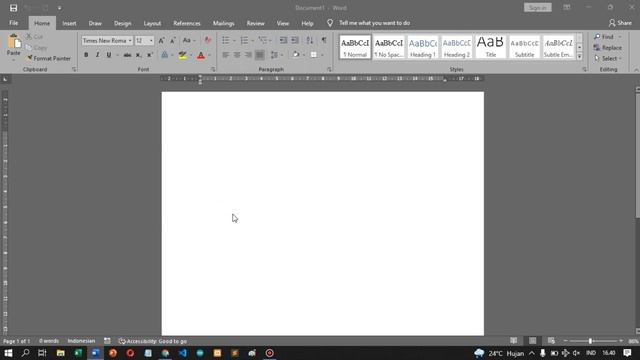Image resolution: width=640 pixels, height=360 pixels.
Task: Click the Grow Font icon
Action: [x=162, y=40]
